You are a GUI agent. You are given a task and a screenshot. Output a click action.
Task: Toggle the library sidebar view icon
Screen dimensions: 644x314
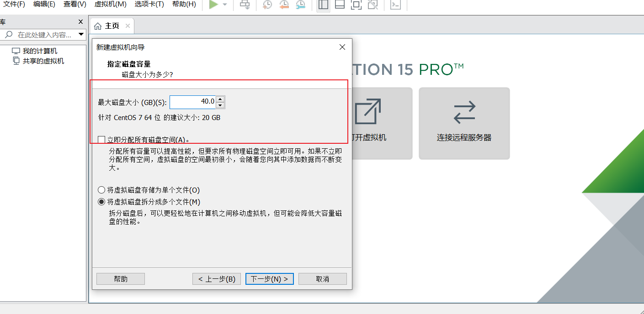323,5
